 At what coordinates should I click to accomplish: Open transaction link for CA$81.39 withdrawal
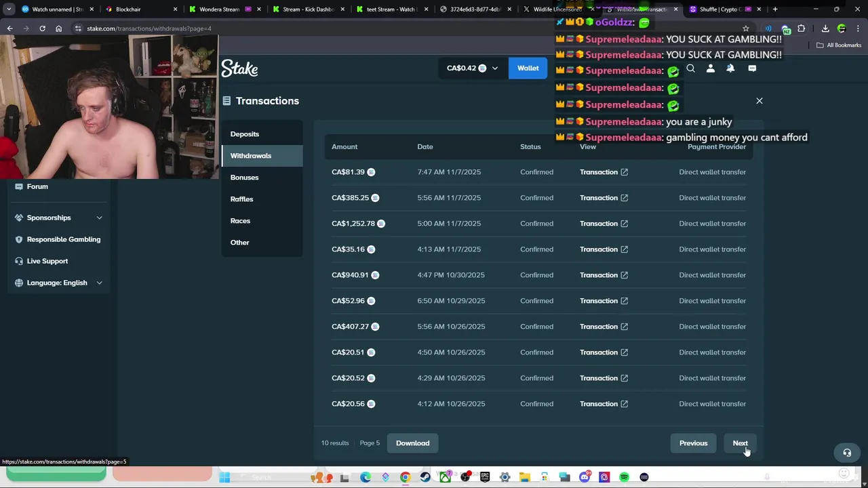pos(604,172)
